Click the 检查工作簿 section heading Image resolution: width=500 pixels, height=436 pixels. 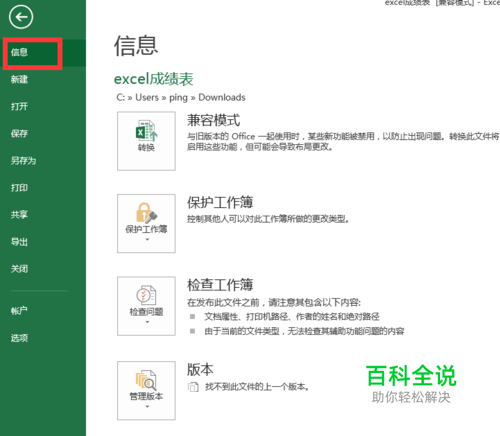tap(220, 285)
